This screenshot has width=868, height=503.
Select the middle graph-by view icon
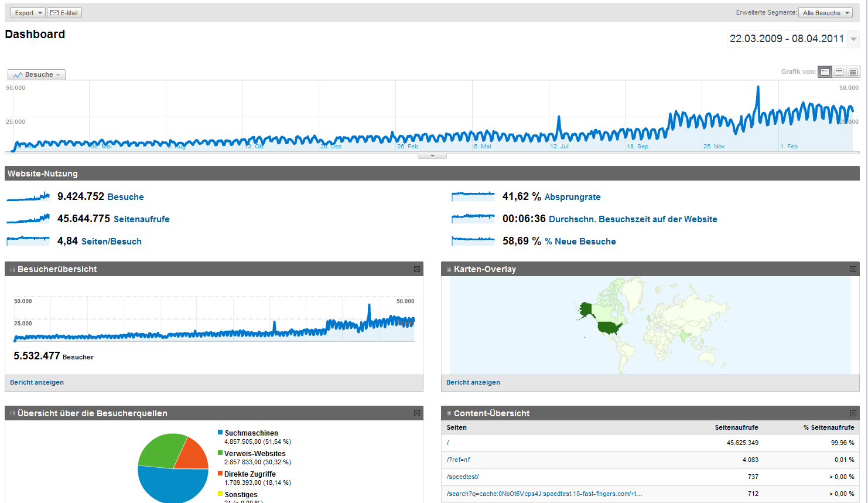[839, 72]
